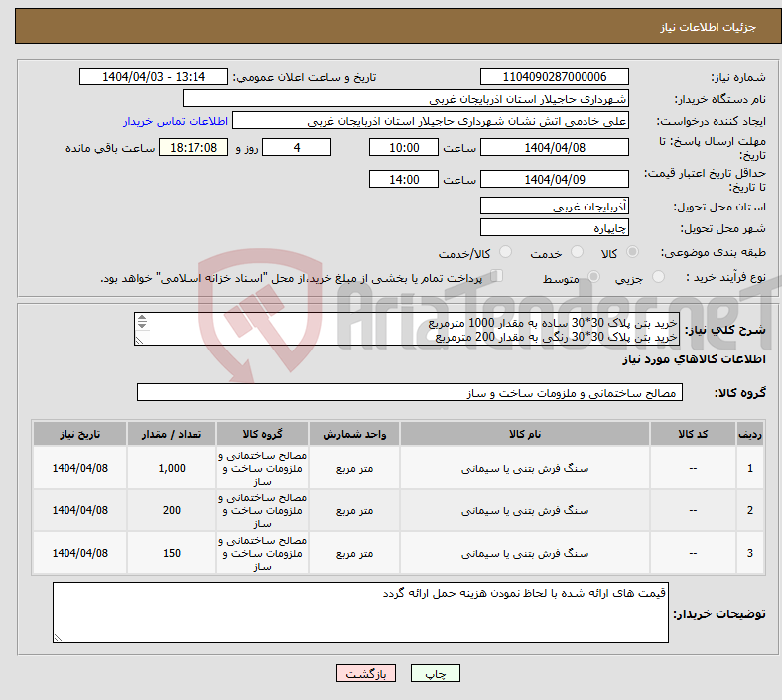Screen dimensions: 782x700
Task: Click the print button (چاپ)
Action: pos(435,673)
